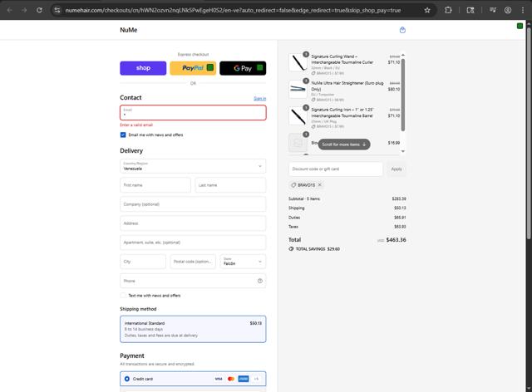The width and height of the screenshot is (532, 392).
Task: Focus the Phone field
Action: (x=193, y=281)
